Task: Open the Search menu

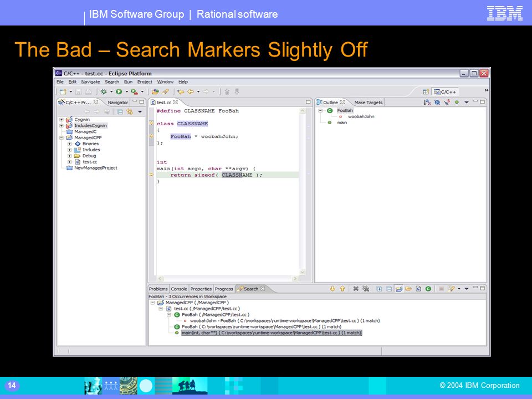Action: [112, 82]
